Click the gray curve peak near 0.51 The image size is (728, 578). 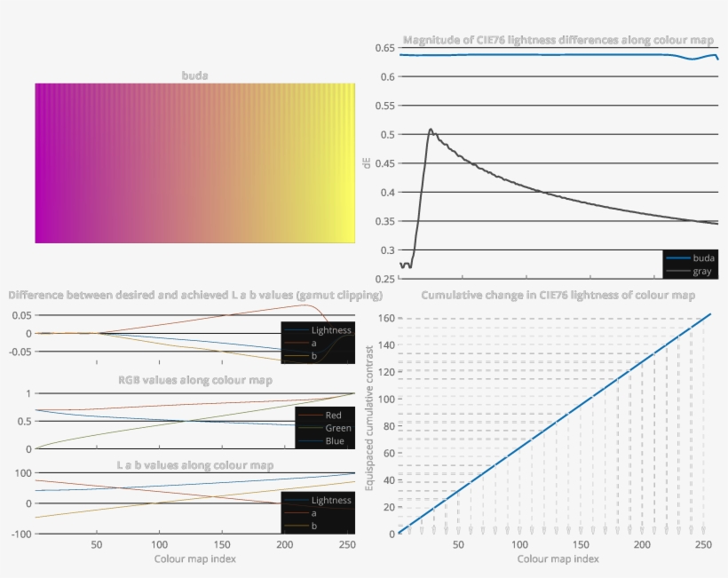coord(431,130)
